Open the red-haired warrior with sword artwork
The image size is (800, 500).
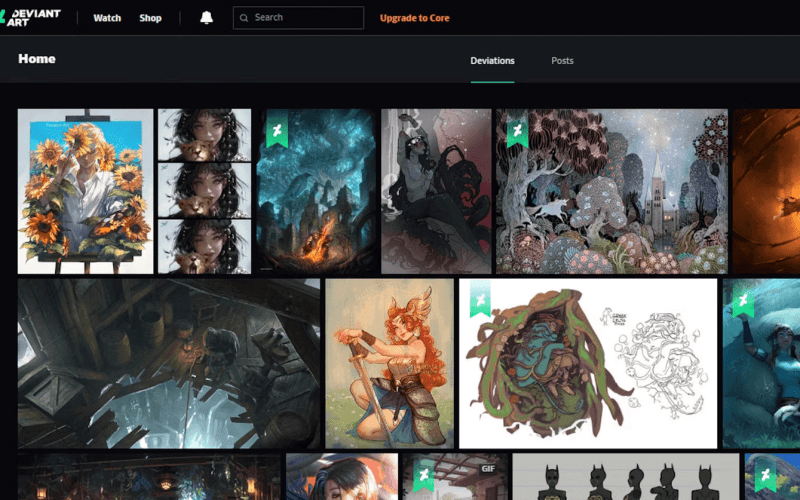pos(389,363)
